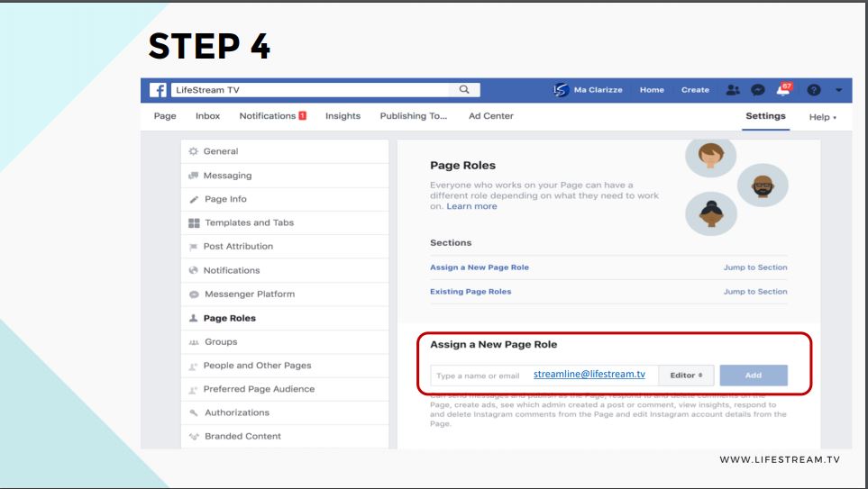This screenshot has height=489, width=868.
Task: Follow the Learn more link
Action: (x=471, y=206)
